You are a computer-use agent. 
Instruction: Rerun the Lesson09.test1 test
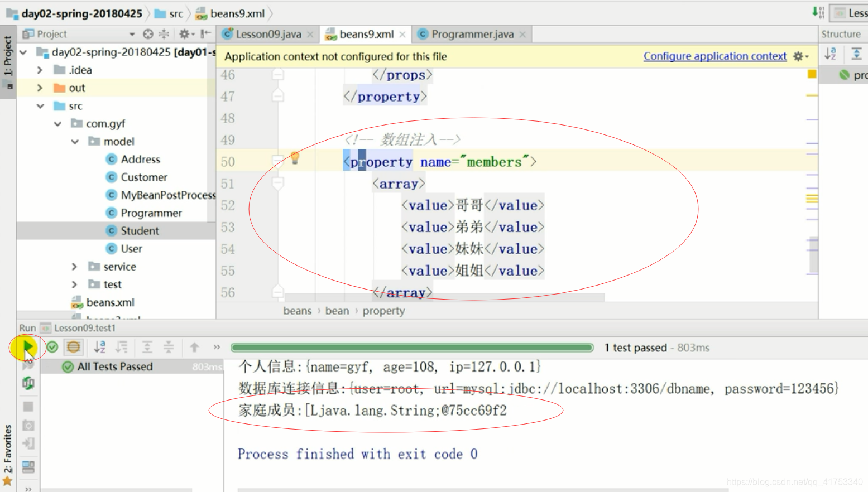(x=28, y=348)
